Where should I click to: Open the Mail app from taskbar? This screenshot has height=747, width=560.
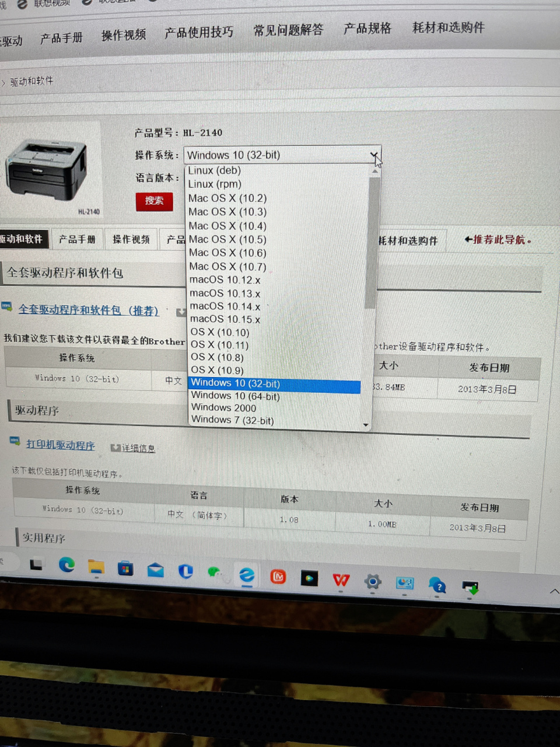tap(155, 571)
